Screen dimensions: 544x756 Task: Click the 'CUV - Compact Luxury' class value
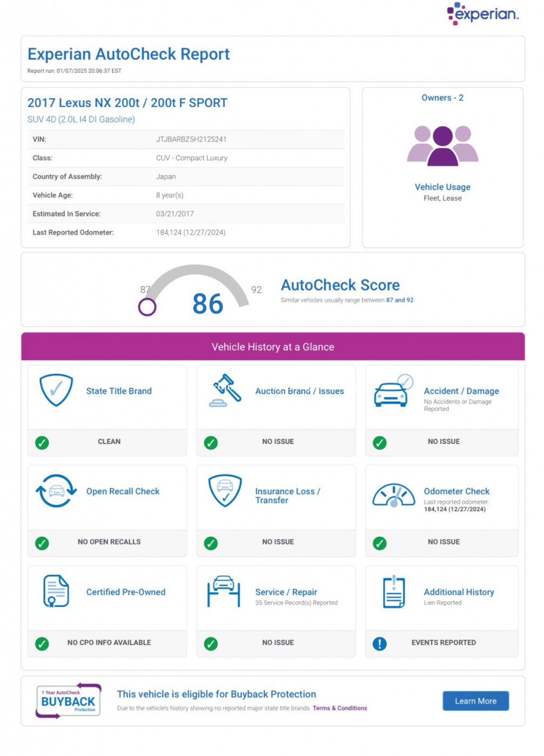point(192,158)
